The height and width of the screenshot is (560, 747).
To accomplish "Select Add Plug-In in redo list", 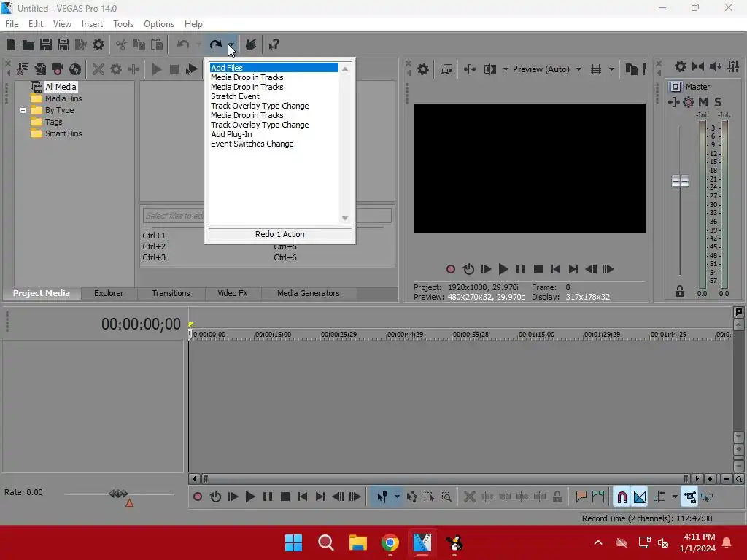I will (x=231, y=134).
